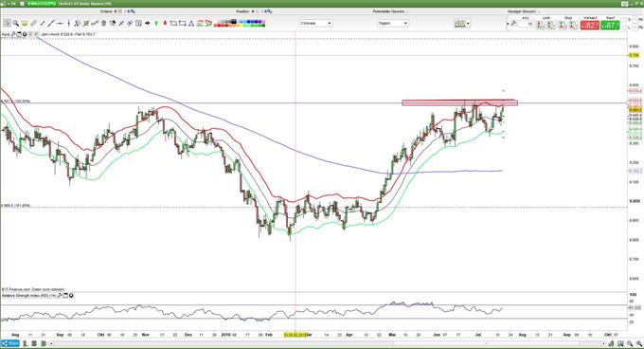Select the text annotation box tool

(138, 24)
